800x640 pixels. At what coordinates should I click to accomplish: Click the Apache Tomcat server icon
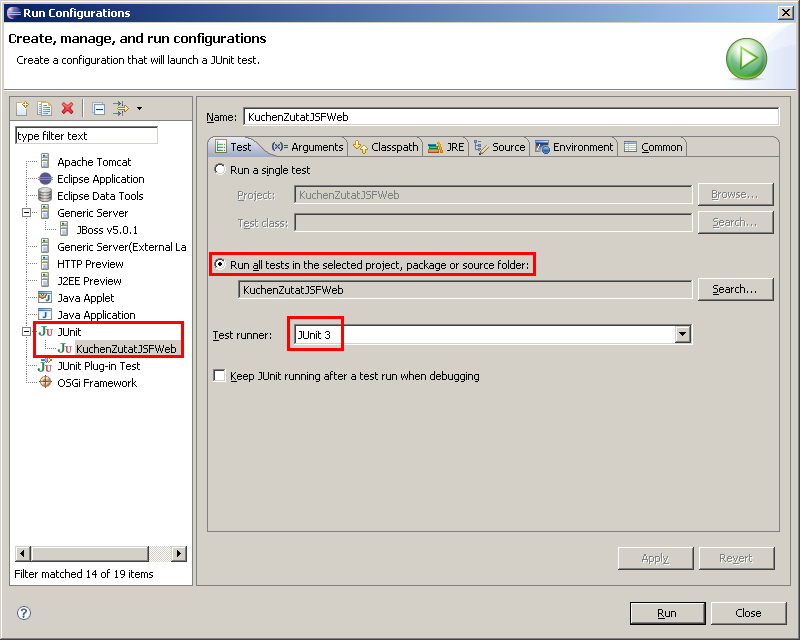(45, 162)
